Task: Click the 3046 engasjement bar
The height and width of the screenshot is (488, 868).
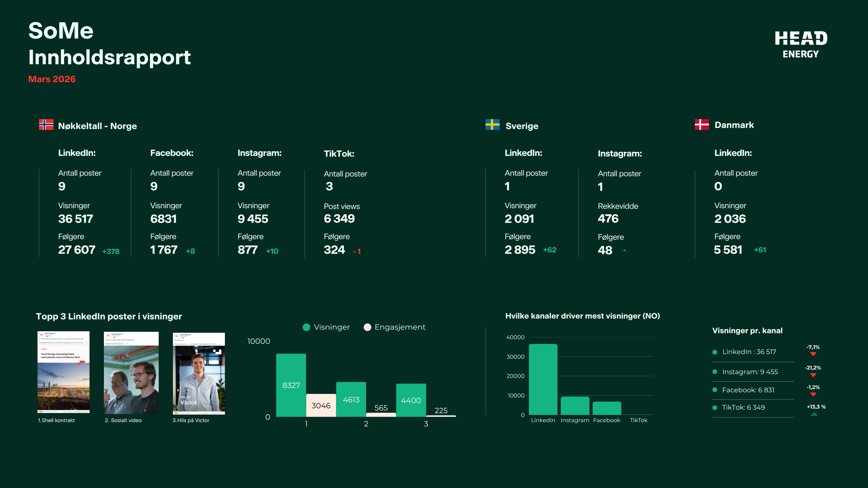Action: [x=321, y=406]
